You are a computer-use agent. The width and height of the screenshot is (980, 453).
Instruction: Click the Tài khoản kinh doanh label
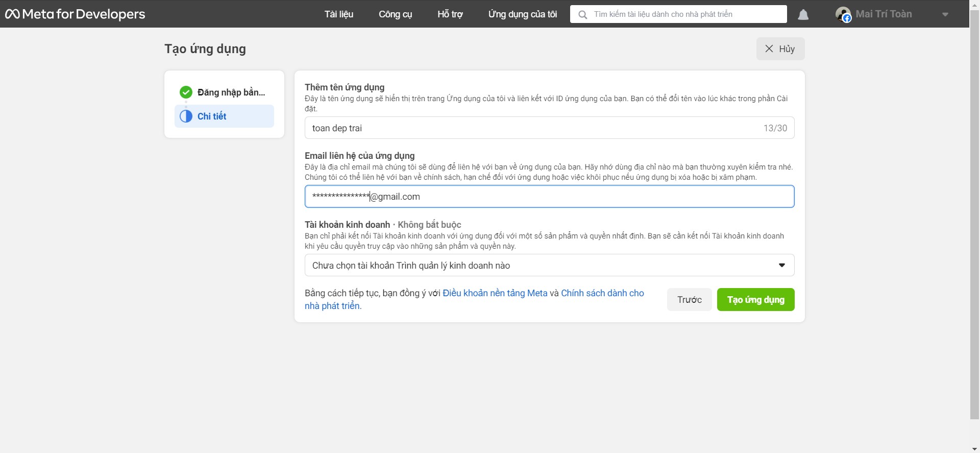[347, 225]
